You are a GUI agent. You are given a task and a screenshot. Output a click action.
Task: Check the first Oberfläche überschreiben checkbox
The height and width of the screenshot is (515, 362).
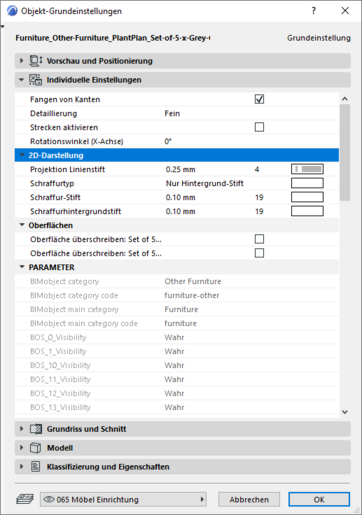tap(259, 239)
